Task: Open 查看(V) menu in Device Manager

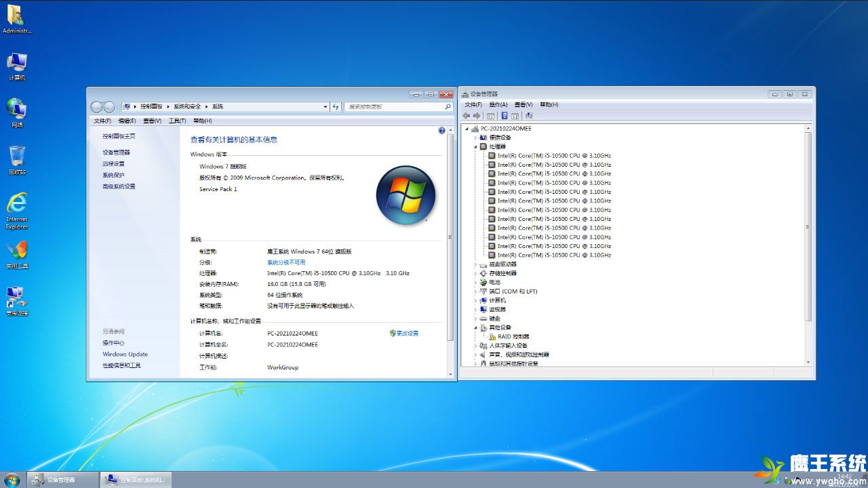Action: [x=524, y=104]
